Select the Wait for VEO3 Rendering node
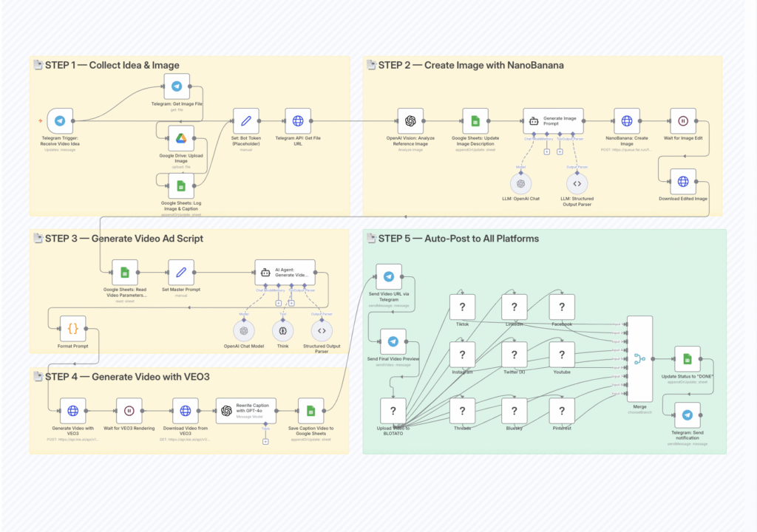Image resolution: width=757 pixels, height=532 pixels. 129,411
